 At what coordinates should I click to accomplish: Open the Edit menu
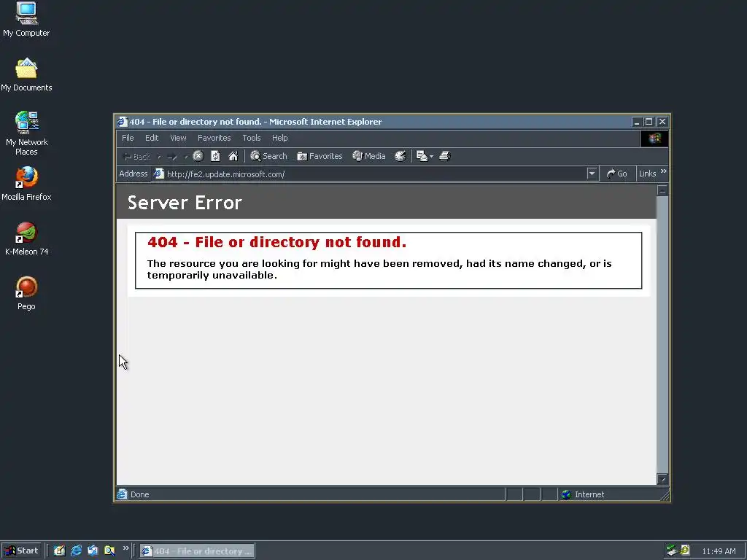click(152, 138)
